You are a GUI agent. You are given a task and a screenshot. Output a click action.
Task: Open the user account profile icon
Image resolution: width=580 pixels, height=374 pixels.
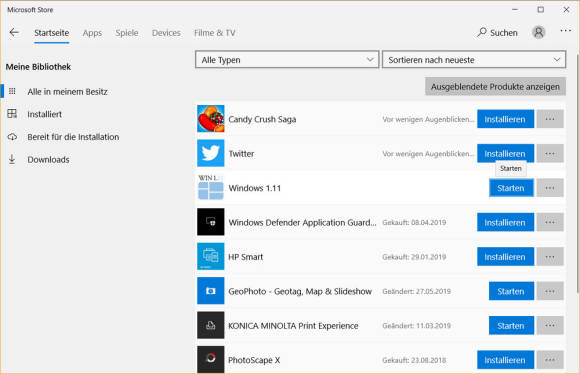click(x=539, y=33)
